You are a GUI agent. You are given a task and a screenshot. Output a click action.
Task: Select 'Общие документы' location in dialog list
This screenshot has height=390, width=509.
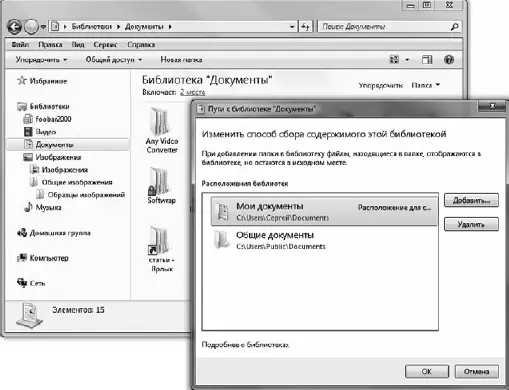tap(324, 240)
